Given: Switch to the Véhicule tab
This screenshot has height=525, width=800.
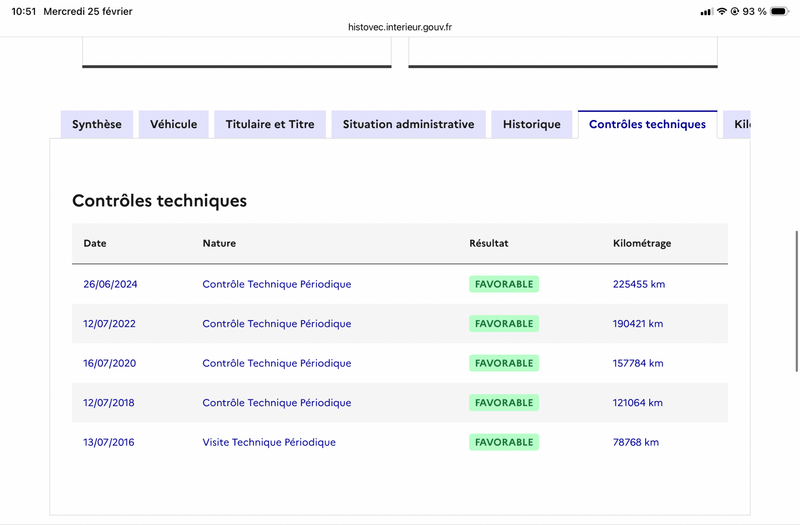Looking at the screenshot, I should click(x=173, y=125).
